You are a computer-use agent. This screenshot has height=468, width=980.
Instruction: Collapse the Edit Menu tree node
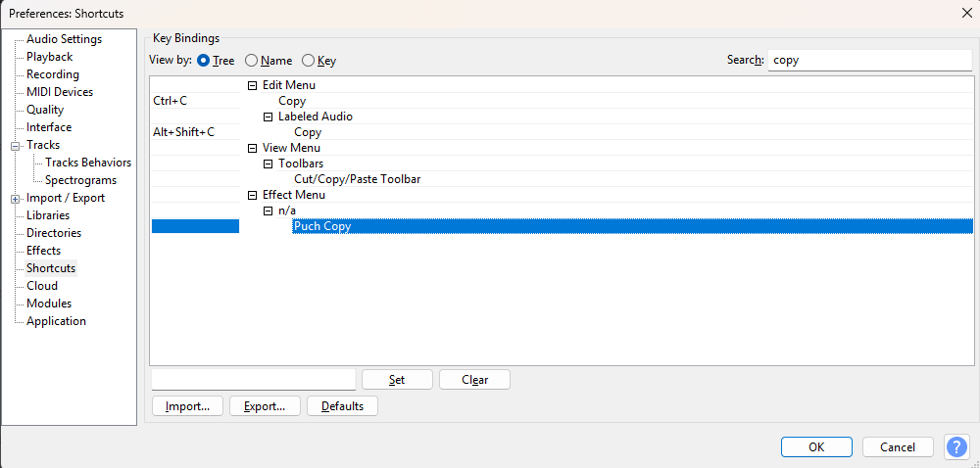click(x=253, y=85)
